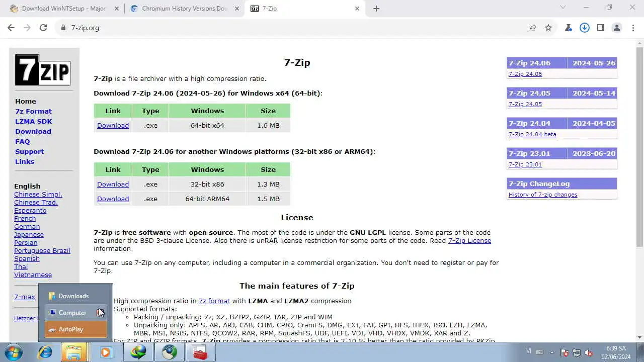Viewport: 644px width, 362px height.
Task: Open the 7-Zip License link
Action: point(469,240)
